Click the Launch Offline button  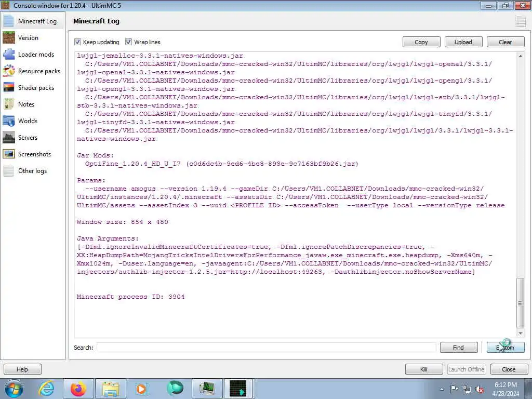[467, 369]
